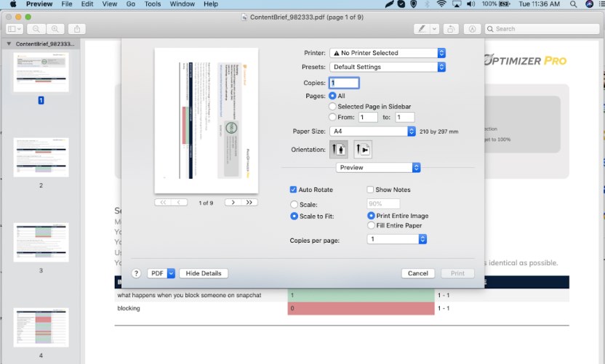
Task: Click the Hide Details button
Action: click(x=204, y=273)
